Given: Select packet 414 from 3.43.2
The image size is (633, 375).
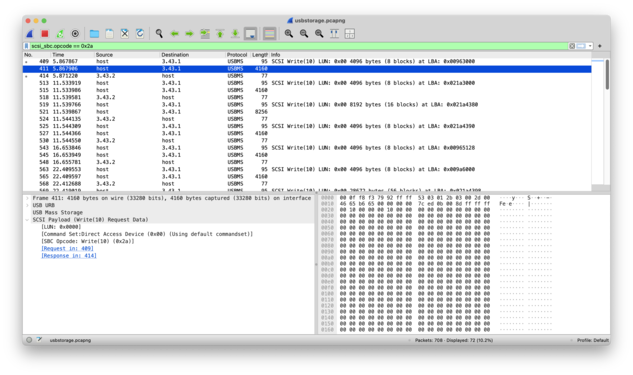Looking at the screenshot, I should (x=307, y=76).
